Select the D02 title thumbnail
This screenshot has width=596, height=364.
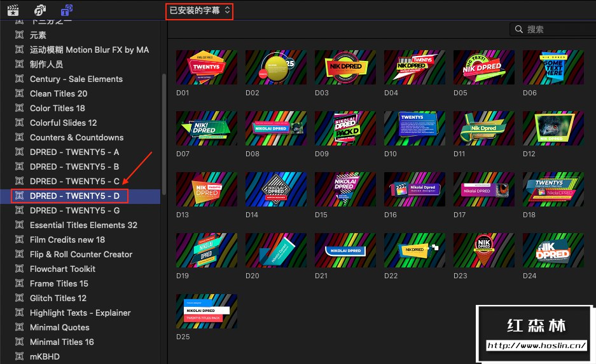point(276,67)
